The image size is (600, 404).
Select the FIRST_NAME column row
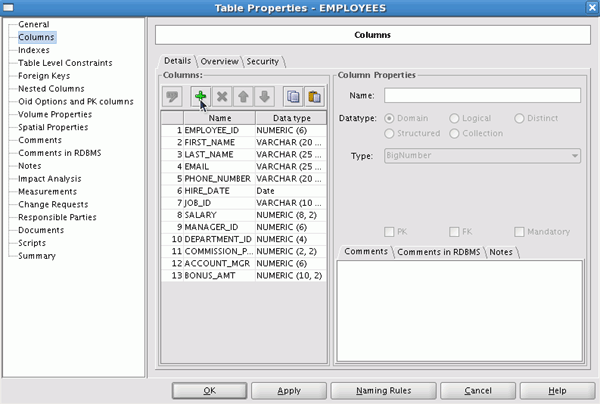[244, 143]
